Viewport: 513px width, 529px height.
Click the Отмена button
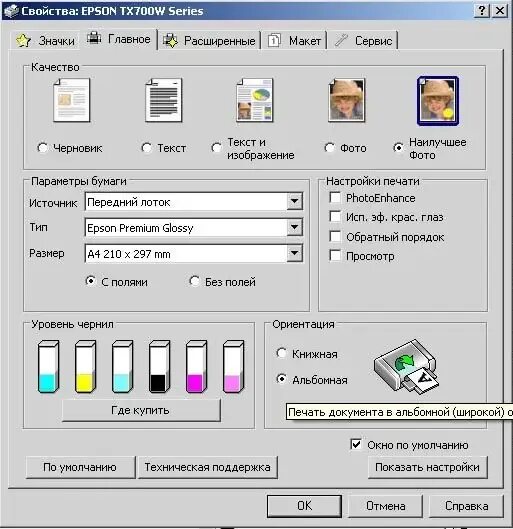[386, 506]
